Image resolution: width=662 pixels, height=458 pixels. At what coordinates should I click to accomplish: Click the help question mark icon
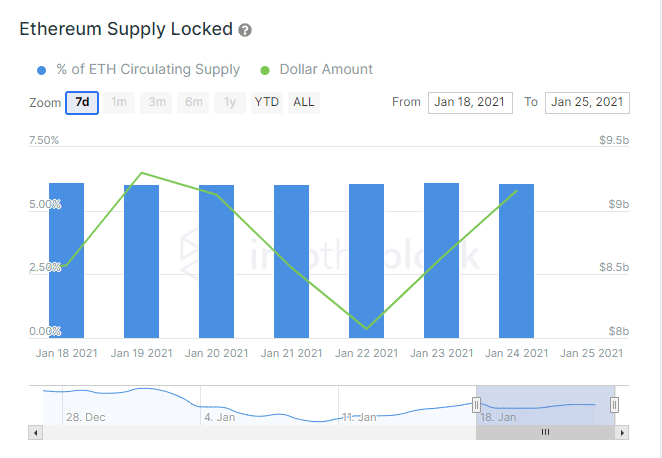[x=245, y=31]
